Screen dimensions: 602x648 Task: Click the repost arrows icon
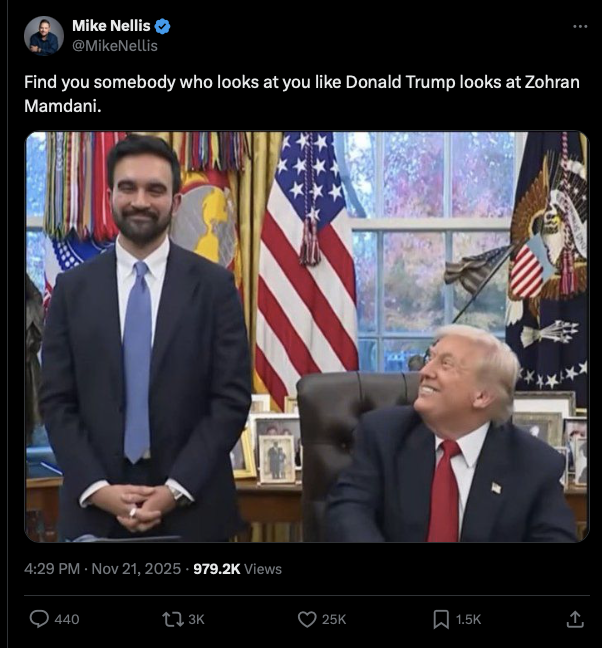173,619
